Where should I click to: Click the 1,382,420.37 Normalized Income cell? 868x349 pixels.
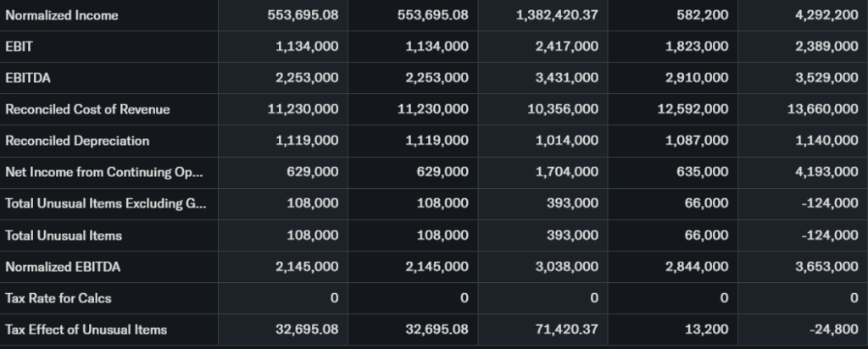[557, 15]
